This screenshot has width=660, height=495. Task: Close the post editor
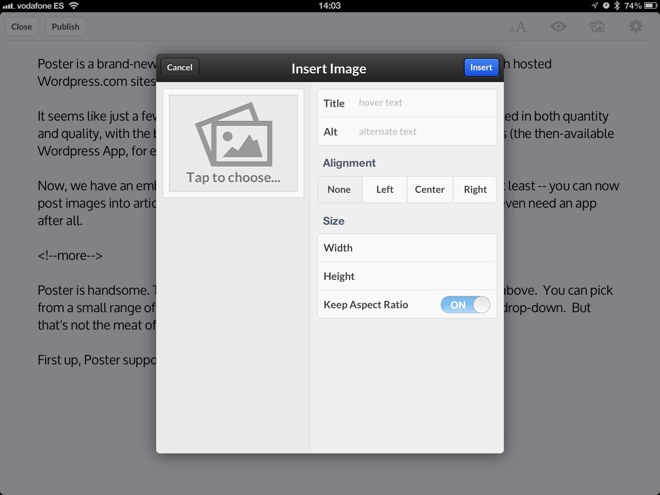21,27
